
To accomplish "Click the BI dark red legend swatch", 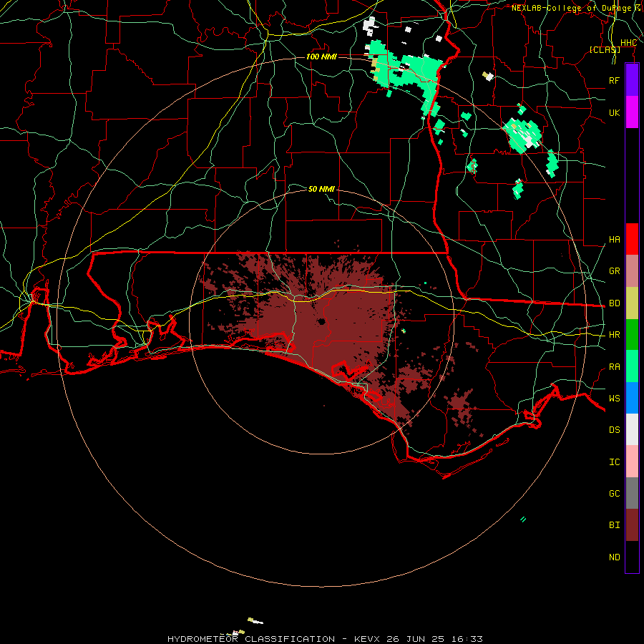I will point(632,525).
